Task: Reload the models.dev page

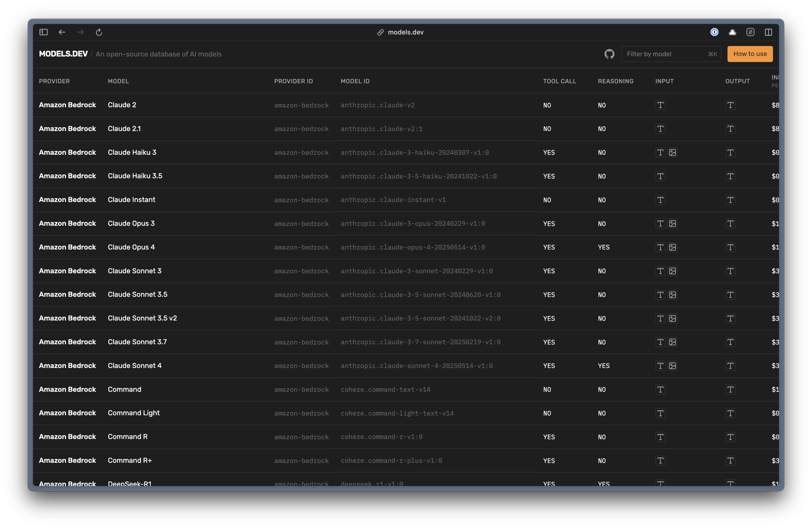Action: [x=99, y=32]
